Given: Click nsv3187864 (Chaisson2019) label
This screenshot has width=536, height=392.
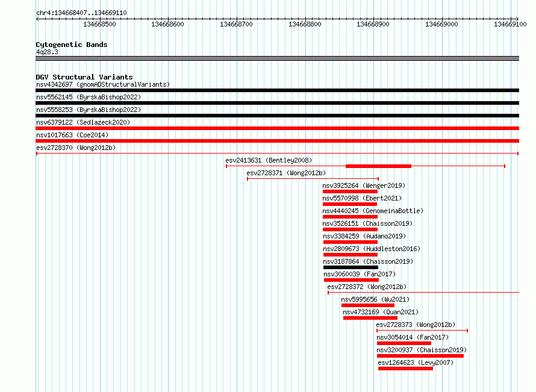Looking at the screenshot, I should [x=368, y=261].
